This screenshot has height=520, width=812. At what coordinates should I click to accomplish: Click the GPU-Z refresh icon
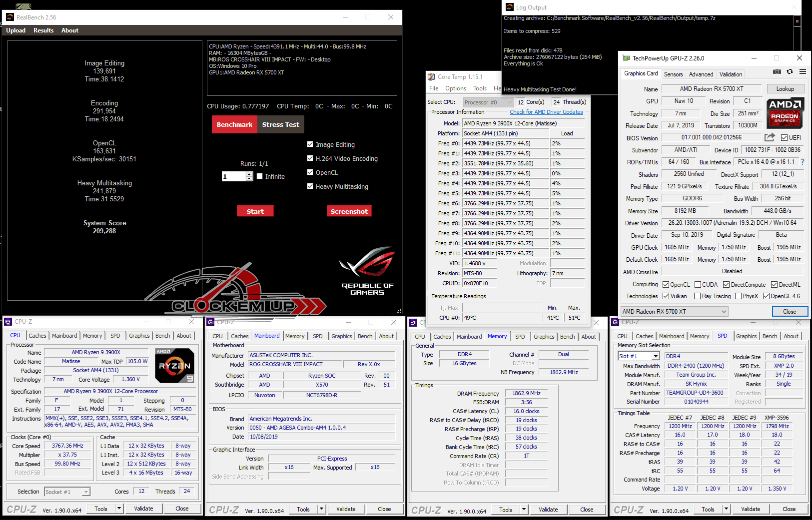point(790,72)
